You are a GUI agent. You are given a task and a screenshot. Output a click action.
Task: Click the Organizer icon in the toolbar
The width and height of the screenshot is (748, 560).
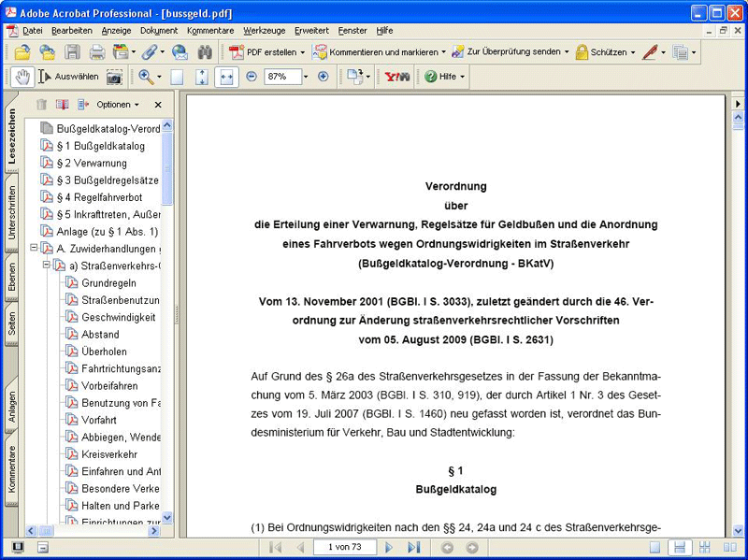point(121,52)
